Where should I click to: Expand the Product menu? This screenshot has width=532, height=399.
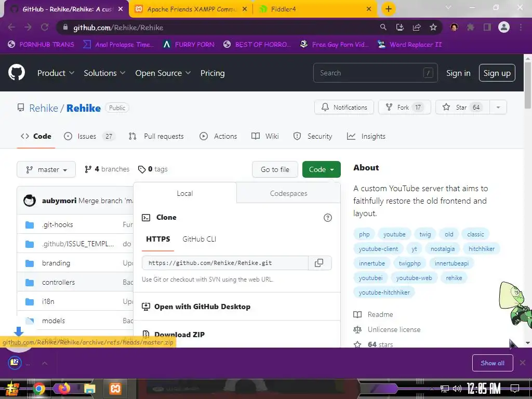[x=56, y=73]
